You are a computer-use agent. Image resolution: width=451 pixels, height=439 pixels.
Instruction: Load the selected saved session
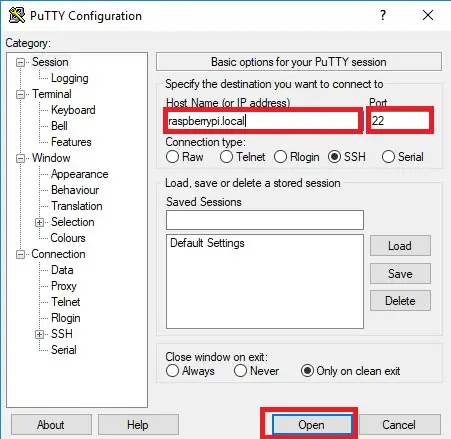400,246
